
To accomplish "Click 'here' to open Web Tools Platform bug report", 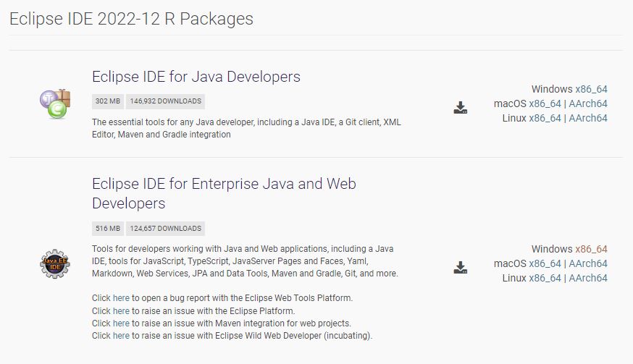I will [x=121, y=298].
